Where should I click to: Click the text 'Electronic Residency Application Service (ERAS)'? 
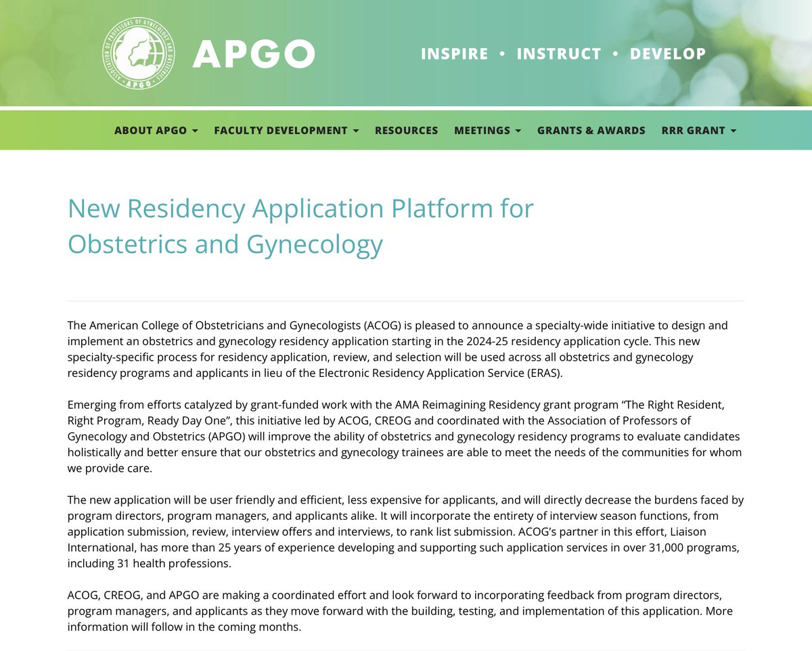tap(441, 372)
